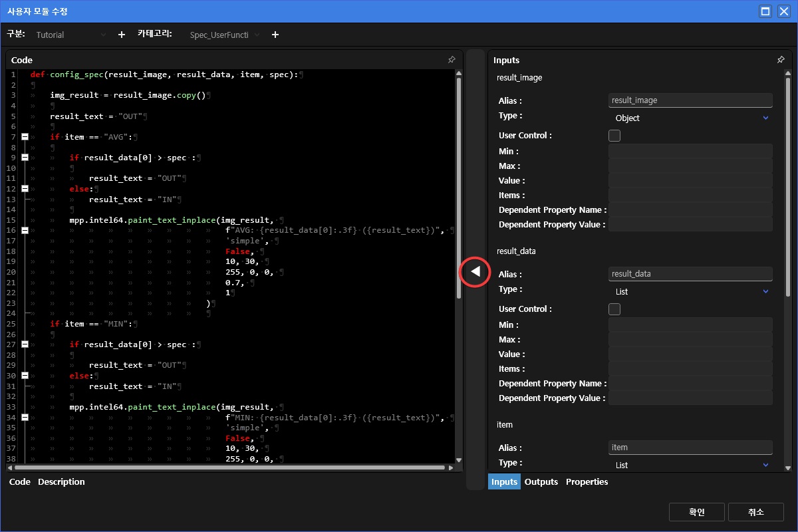798x532 pixels.
Task: Collapse the code fold at line 7
Action: coord(25,137)
